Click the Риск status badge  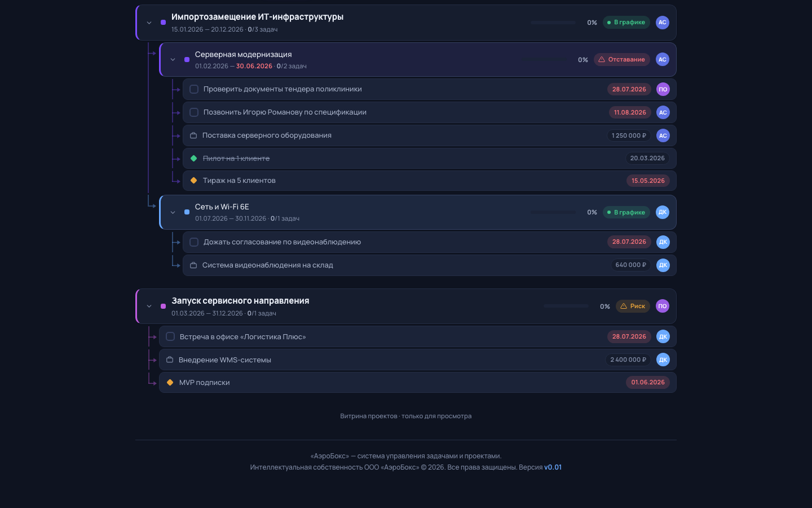point(633,306)
